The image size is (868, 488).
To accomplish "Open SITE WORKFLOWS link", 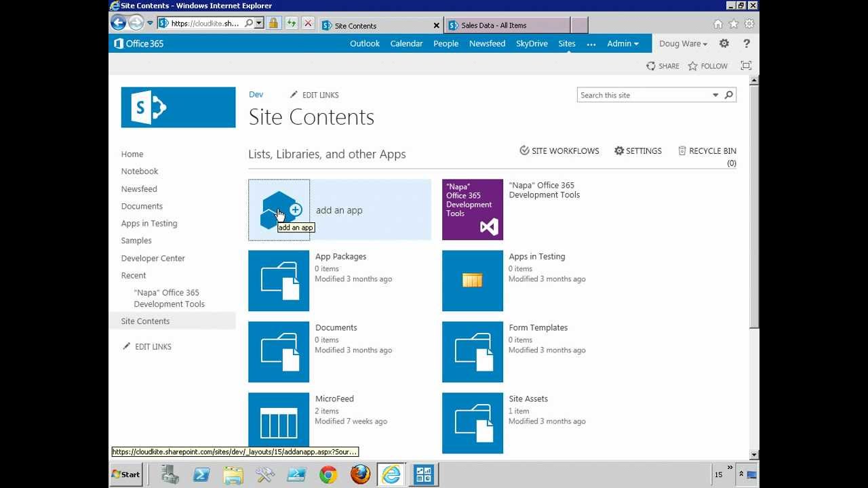I will click(559, 150).
